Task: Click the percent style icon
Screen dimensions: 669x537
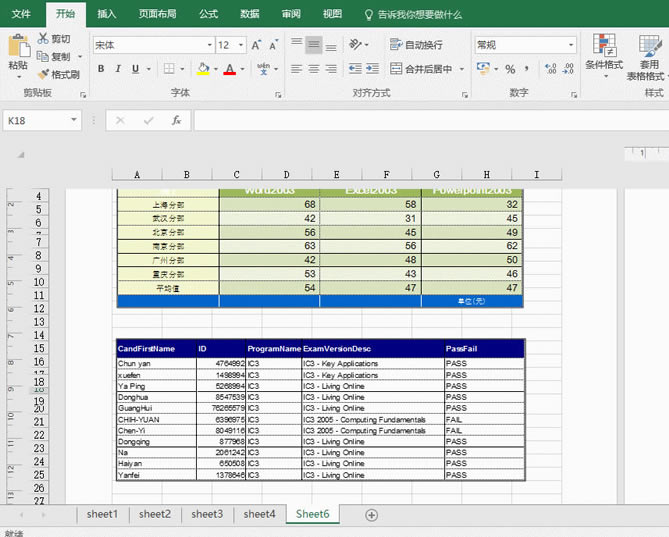Action: coord(510,69)
